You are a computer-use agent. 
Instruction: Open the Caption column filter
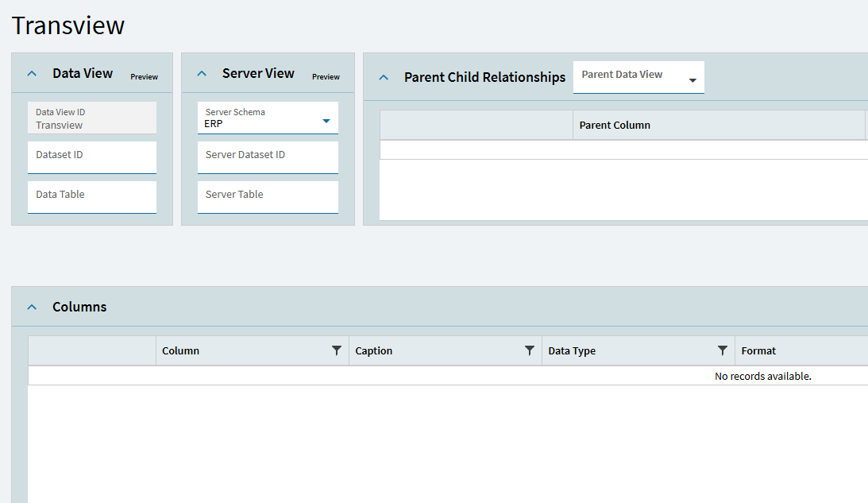[530, 350]
